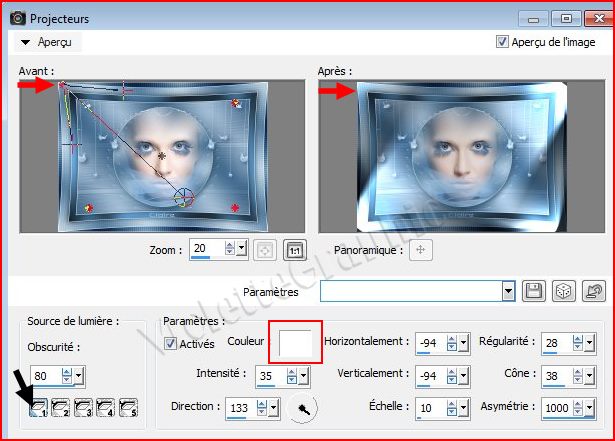Click the randomize parameters dice icon

pyautogui.click(x=563, y=291)
